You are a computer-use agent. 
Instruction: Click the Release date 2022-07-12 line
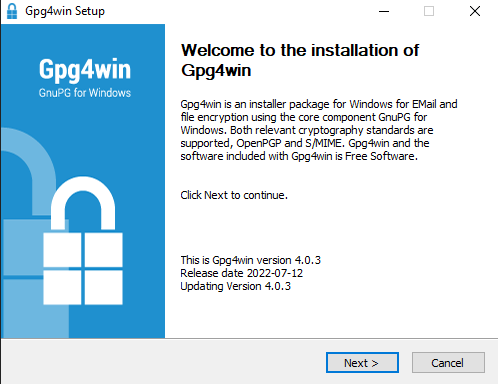point(242,273)
